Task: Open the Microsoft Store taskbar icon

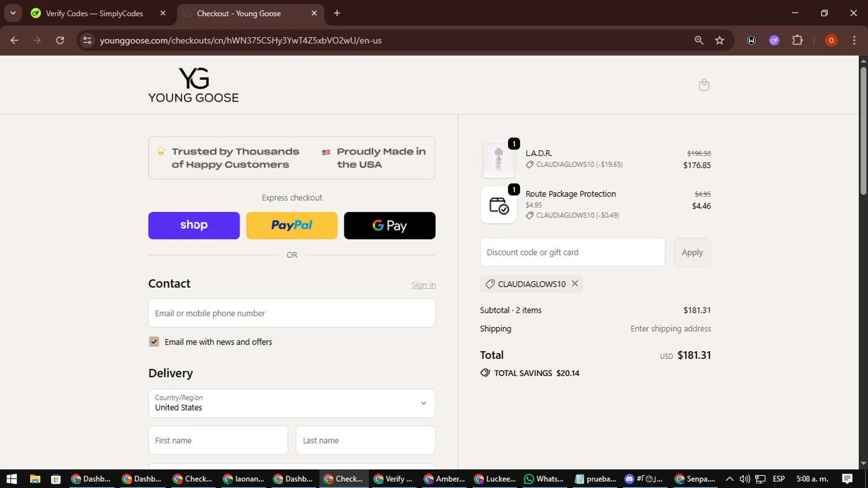Action: (56, 479)
